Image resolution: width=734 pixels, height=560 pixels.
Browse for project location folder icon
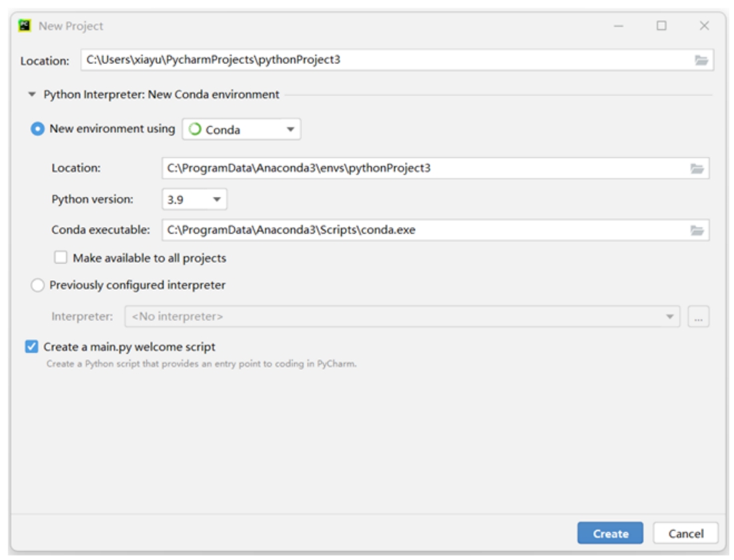pyautogui.click(x=701, y=60)
